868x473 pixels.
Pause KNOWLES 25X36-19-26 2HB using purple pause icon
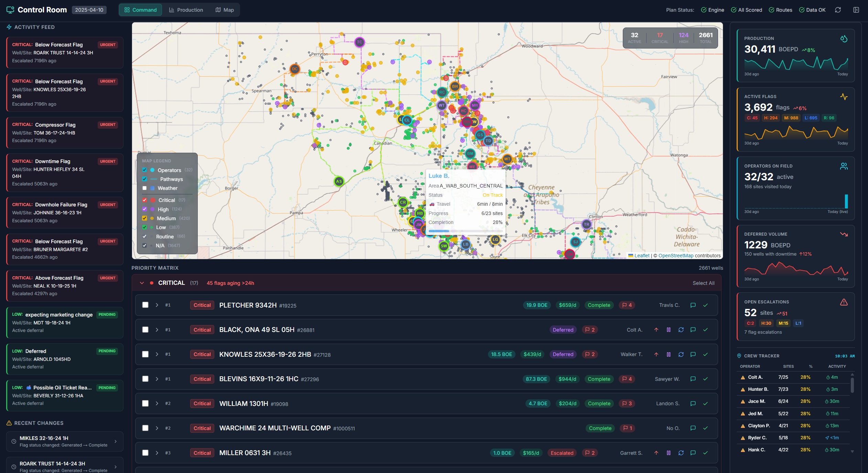(669, 354)
